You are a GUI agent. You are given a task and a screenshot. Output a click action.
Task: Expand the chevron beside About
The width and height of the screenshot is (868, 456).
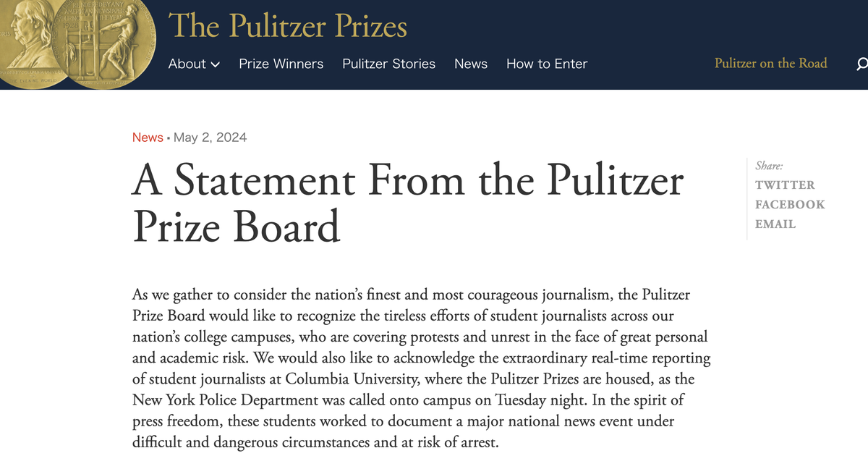(215, 64)
